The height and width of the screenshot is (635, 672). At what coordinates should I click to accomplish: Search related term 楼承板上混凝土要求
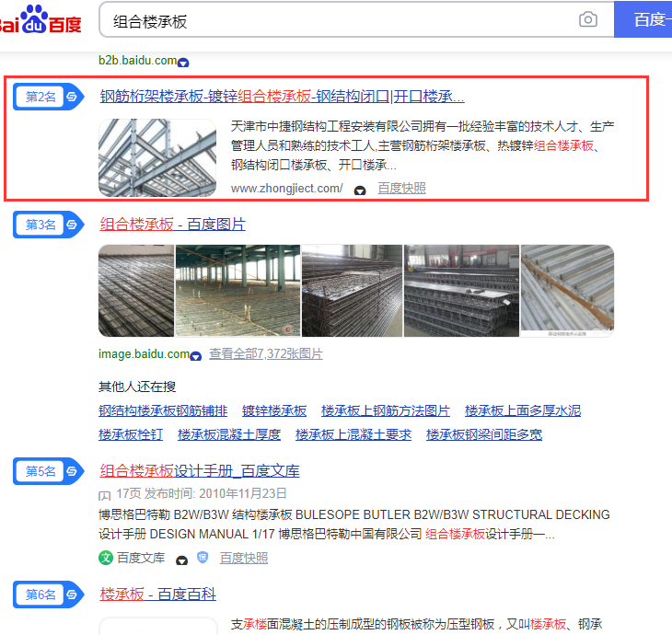click(353, 434)
